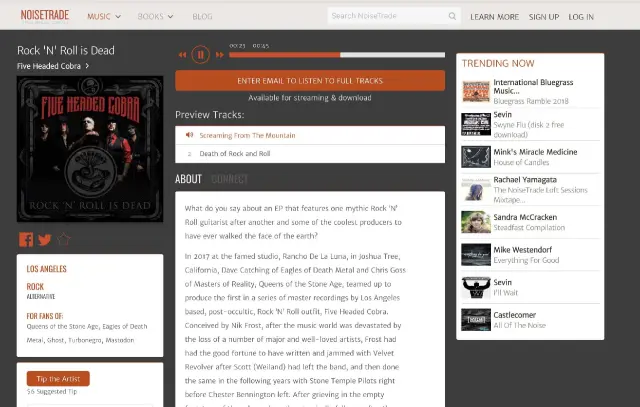Open the Learn More page
The image size is (640, 407).
[x=494, y=17]
